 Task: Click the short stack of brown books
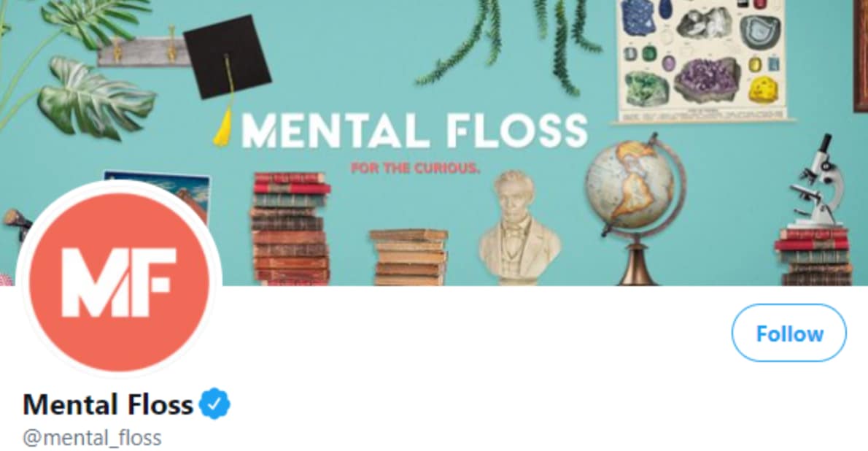click(409, 257)
